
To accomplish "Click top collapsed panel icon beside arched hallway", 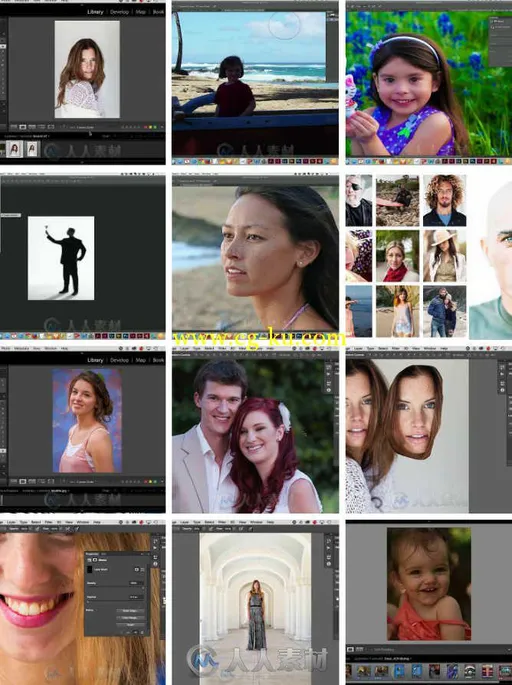I will pos(328,541).
